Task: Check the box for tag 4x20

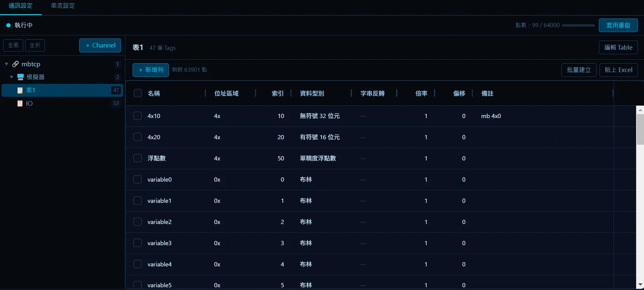Action: tap(138, 137)
